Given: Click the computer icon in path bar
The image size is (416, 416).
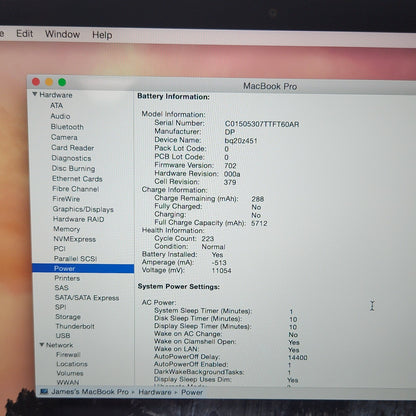Looking at the screenshot, I should [x=44, y=391].
